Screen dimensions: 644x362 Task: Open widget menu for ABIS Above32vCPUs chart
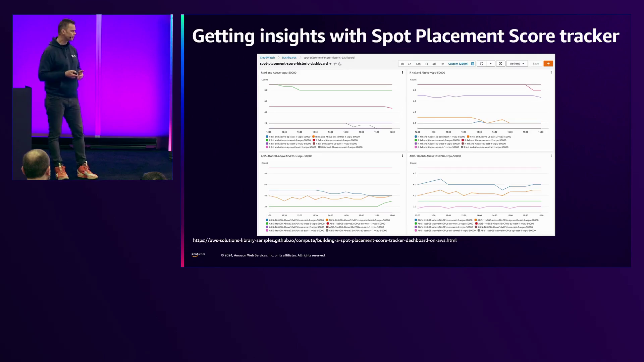(402, 156)
